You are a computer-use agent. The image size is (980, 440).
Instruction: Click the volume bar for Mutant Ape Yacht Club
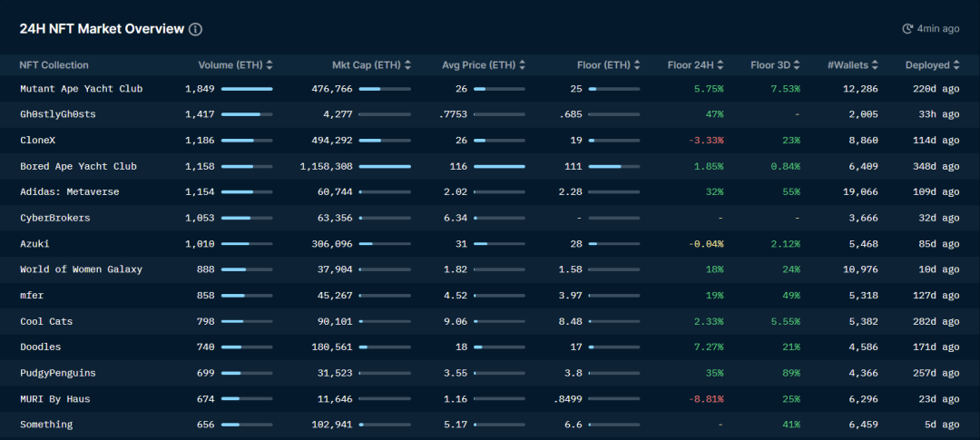[247, 90]
